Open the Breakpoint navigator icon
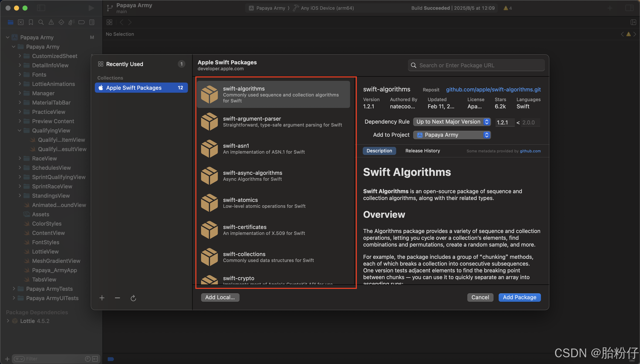The width and height of the screenshot is (640, 364). tap(81, 22)
